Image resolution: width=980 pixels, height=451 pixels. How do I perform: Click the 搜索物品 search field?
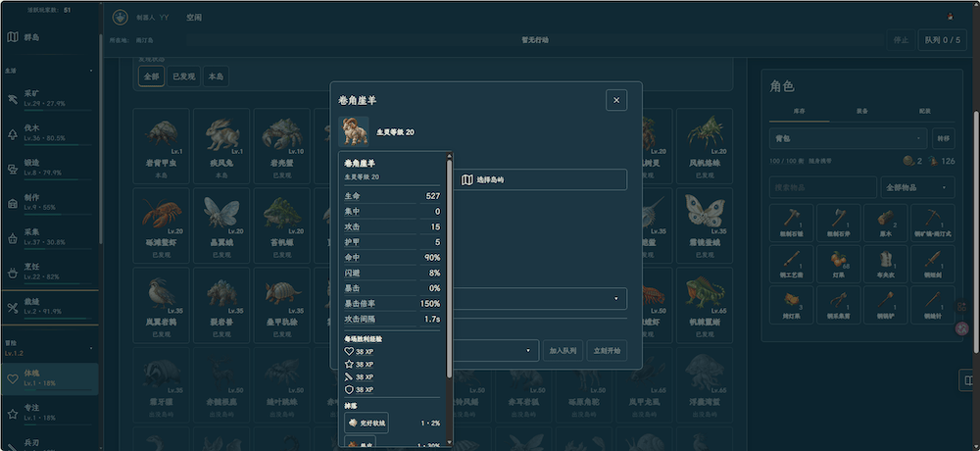[823, 187]
